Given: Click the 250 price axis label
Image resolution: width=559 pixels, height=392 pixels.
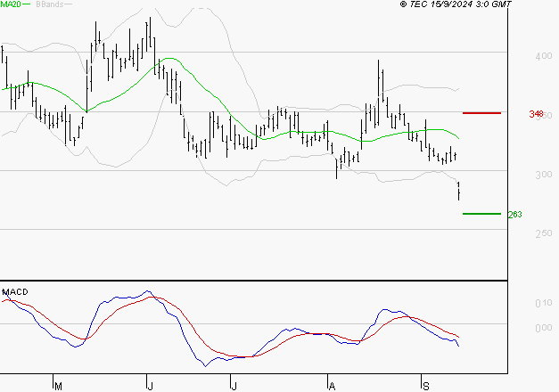Looking at the screenshot, I should pos(544,233).
